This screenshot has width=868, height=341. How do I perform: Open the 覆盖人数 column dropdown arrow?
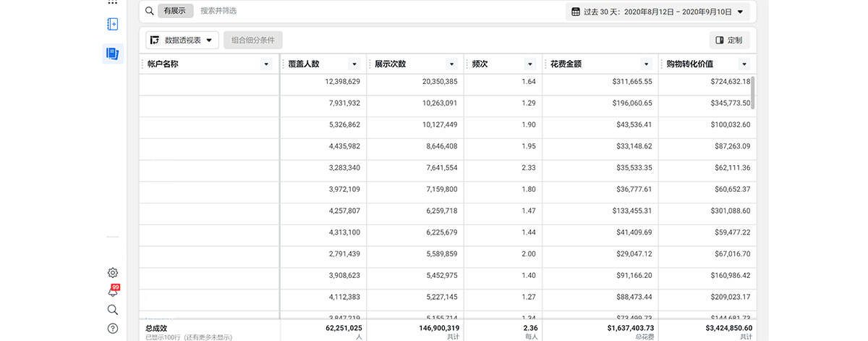[354, 64]
